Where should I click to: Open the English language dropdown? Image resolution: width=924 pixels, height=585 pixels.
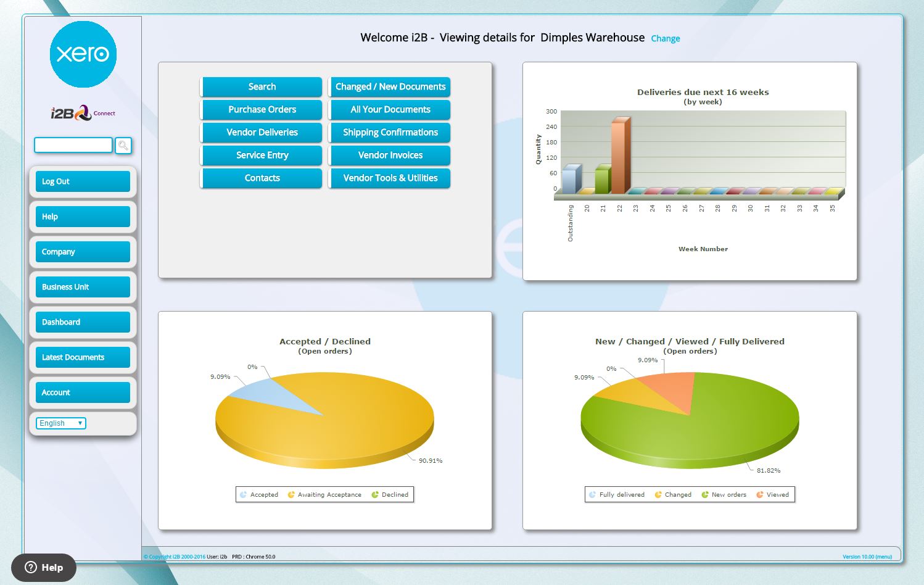[61, 423]
